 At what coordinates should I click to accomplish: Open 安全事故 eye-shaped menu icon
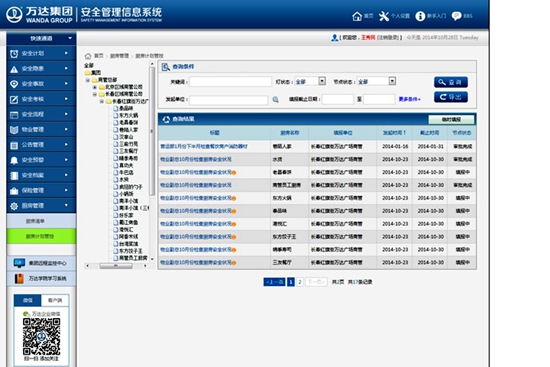point(14,84)
